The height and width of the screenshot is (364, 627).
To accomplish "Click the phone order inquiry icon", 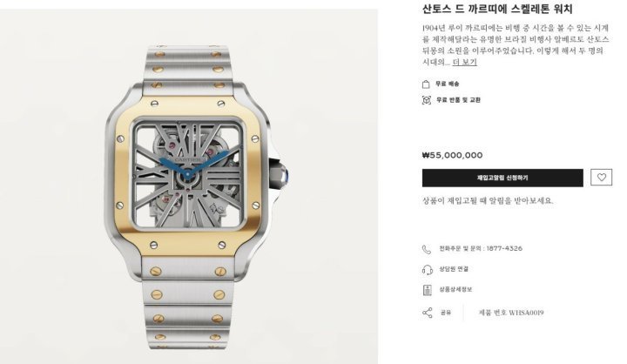I will (427, 249).
